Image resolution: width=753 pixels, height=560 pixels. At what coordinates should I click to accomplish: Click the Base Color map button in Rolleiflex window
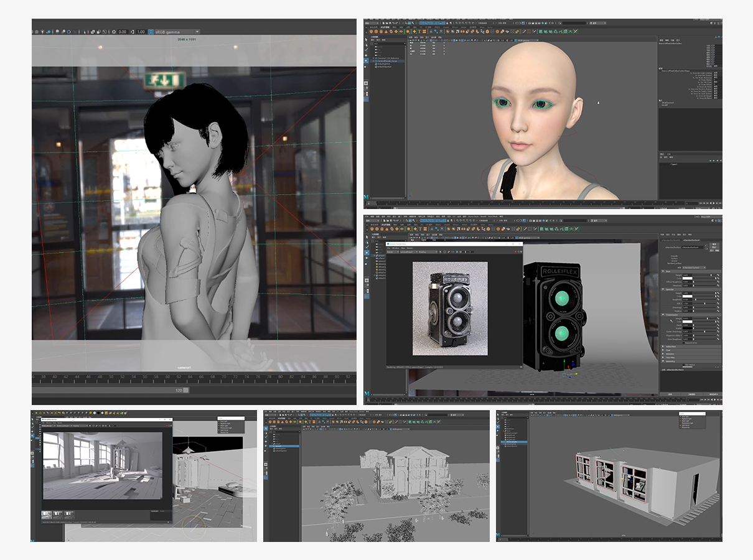(718, 279)
